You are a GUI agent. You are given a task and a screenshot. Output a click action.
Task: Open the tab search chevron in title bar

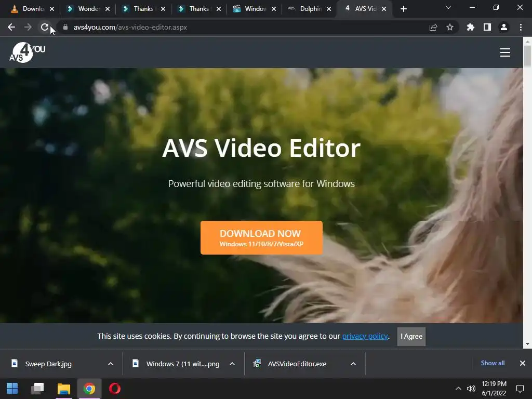coord(448,7)
